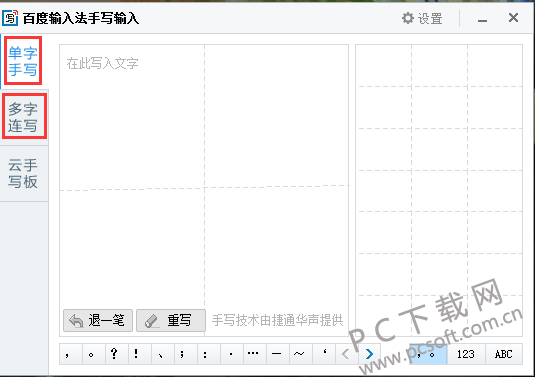Go to previous punctuation page arrow
Viewport: 535px width, 377px height.
(346, 354)
